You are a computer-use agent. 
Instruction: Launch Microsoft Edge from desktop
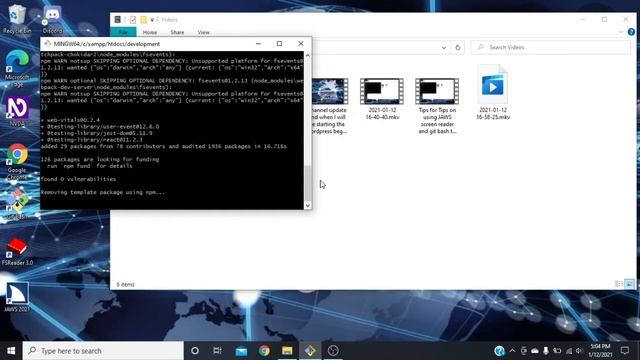(17, 68)
